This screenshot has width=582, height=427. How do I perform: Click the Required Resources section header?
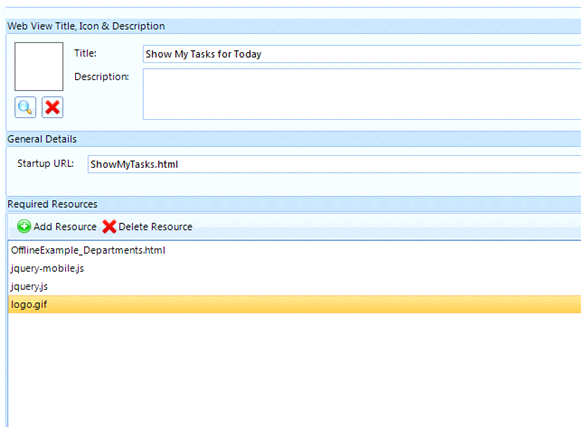(x=294, y=204)
